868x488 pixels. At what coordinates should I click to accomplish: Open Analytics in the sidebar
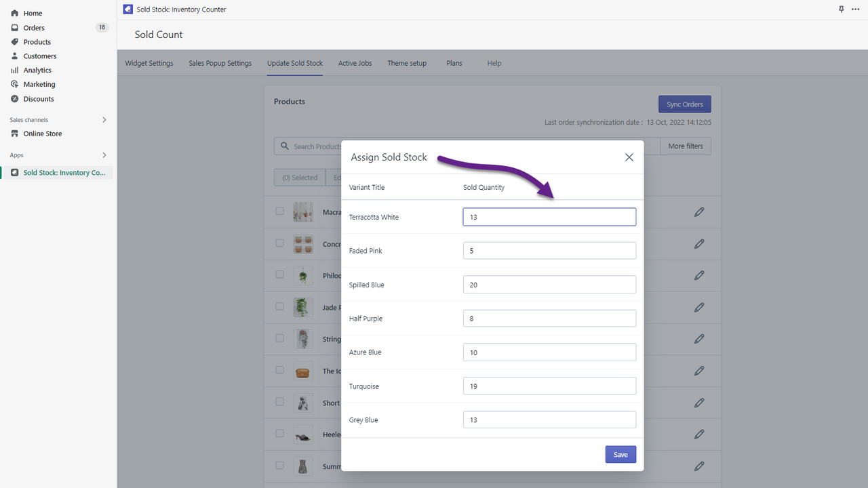[x=37, y=70]
